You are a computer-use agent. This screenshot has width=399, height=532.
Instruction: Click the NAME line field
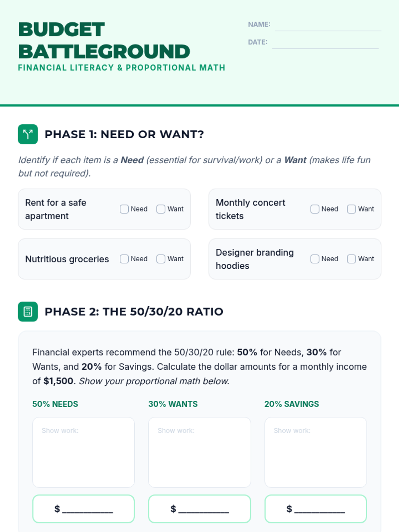[328, 25]
